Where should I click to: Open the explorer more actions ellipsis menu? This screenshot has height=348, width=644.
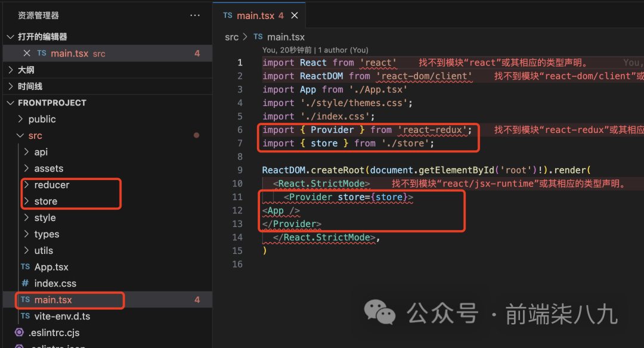pos(194,15)
